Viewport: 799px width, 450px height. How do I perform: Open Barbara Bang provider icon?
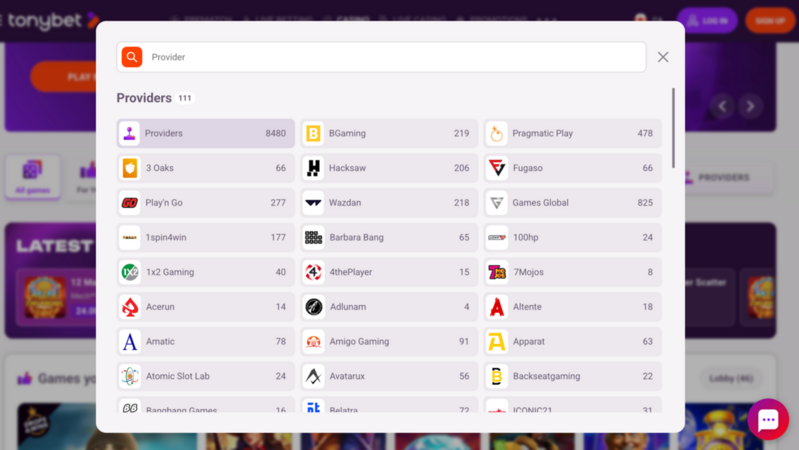pos(313,237)
